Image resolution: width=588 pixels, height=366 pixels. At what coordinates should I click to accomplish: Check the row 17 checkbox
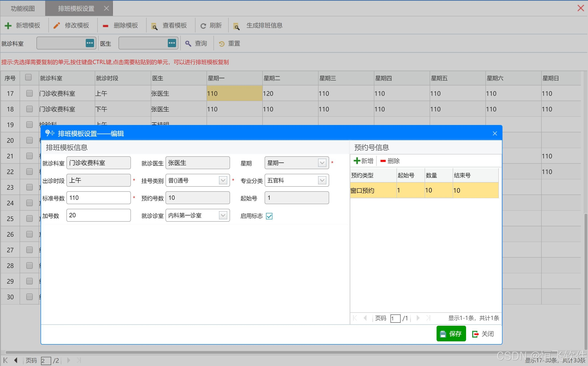[x=29, y=93]
